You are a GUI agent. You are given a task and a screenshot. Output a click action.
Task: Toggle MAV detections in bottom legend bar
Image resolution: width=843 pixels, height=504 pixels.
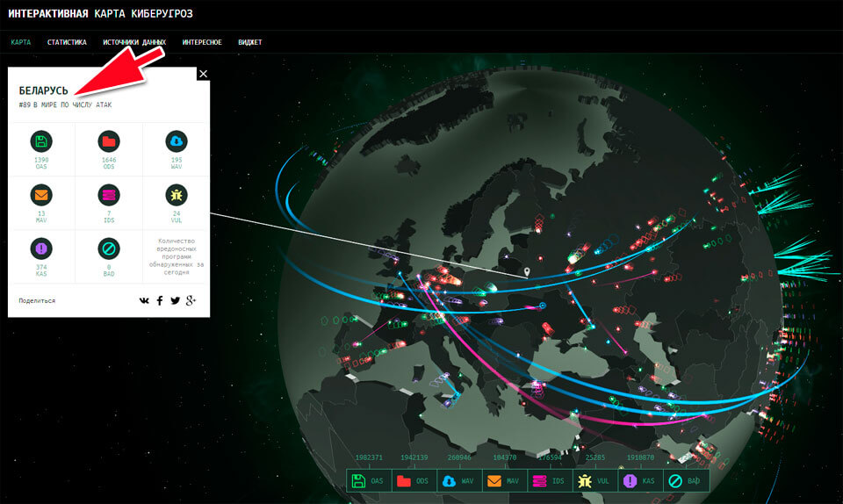click(504, 481)
